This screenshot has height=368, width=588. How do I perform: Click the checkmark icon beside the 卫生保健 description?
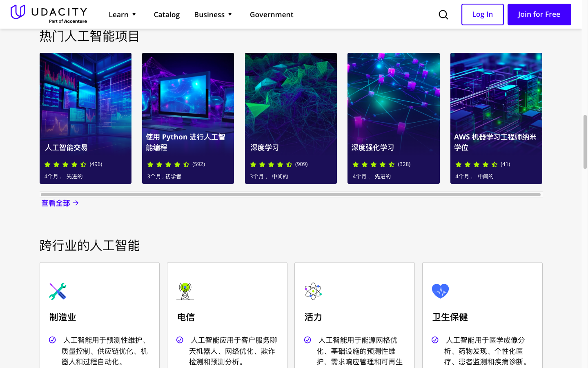tap(435, 340)
